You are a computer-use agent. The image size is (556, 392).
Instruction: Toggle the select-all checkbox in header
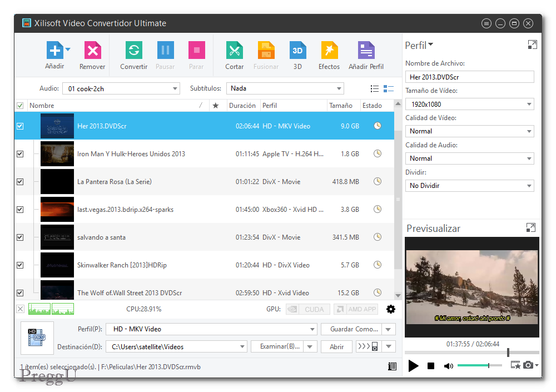click(20, 106)
